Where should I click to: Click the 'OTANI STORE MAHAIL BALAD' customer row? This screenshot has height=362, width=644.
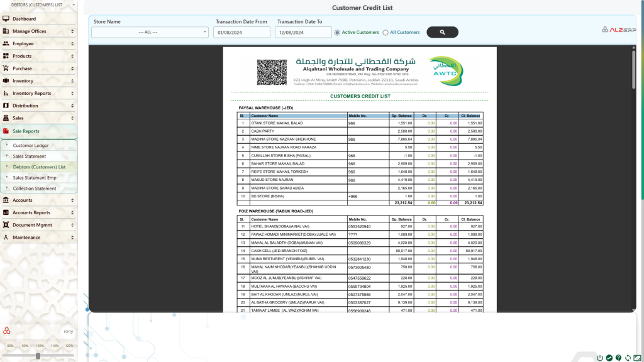click(x=360, y=123)
